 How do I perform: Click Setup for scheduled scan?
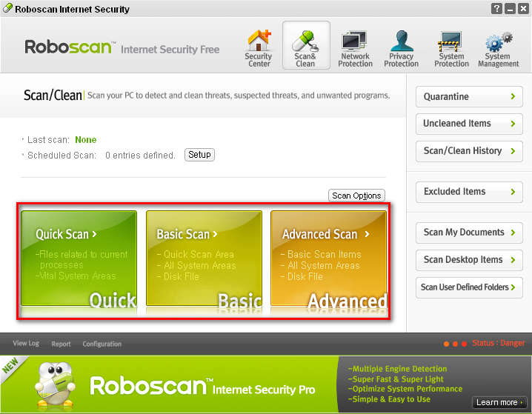pyautogui.click(x=199, y=155)
